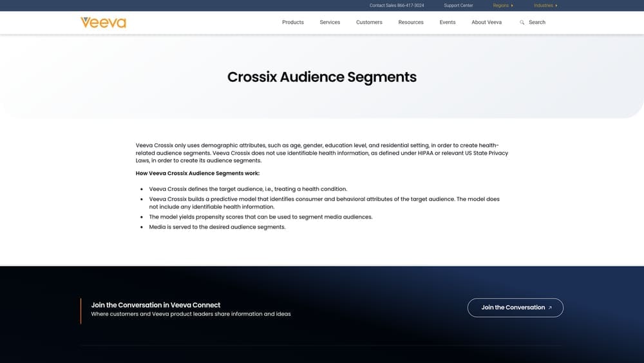This screenshot has width=644, height=363.
Task: Click the arrow icon in Join the Conversation
Action: tap(550, 308)
